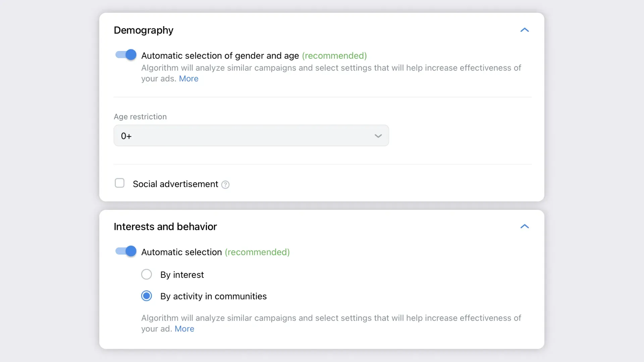Viewport: 644px width, 362px height.
Task: Click the Demography section heading
Action: click(x=144, y=30)
